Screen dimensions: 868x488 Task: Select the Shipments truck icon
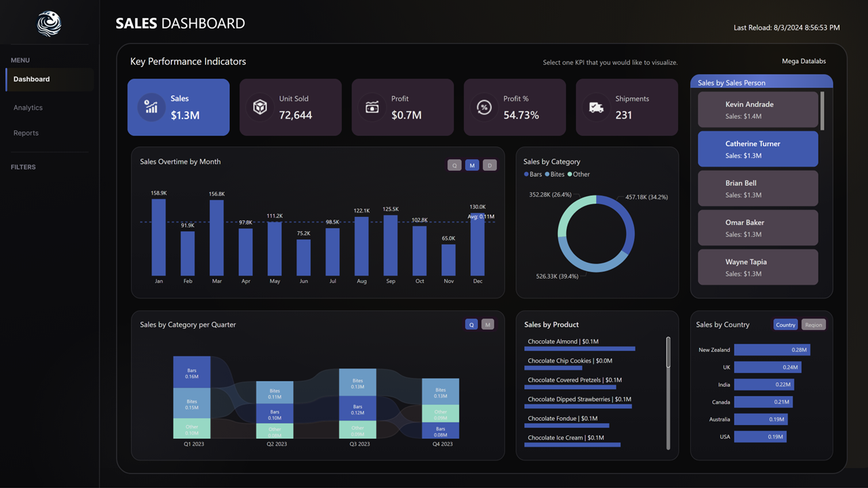596,107
